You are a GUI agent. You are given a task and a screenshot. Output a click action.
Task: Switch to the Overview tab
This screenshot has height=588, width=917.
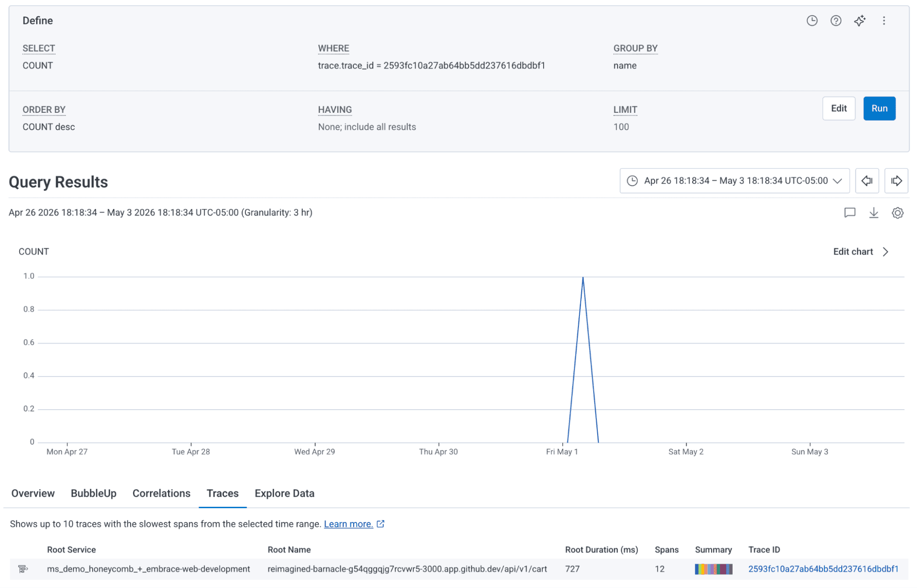33,494
